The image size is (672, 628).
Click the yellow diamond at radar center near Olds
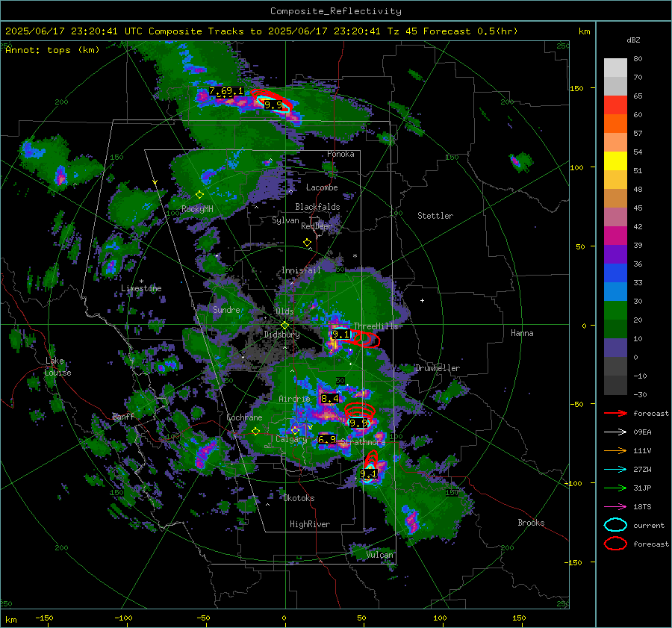point(284,326)
